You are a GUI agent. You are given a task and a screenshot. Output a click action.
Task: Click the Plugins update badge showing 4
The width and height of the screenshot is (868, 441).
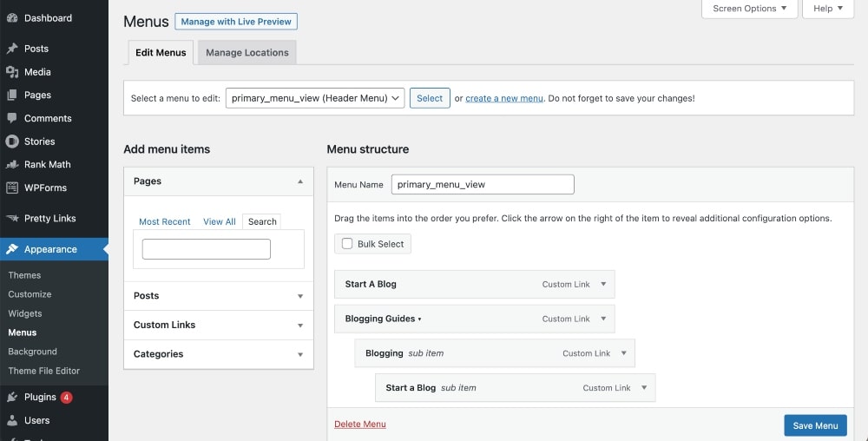pyautogui.click(x=67, y=398)
